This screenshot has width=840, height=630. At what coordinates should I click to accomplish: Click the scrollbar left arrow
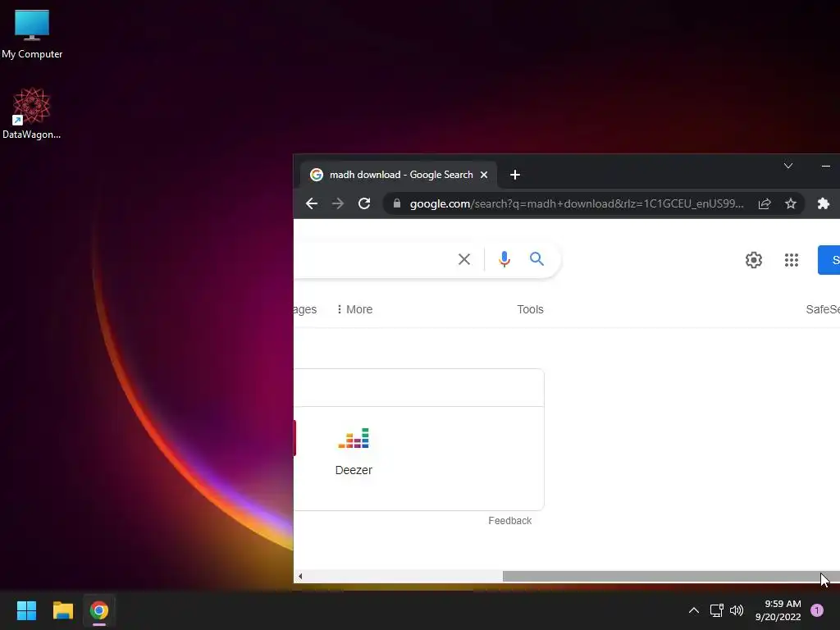(x=300, y=576)
